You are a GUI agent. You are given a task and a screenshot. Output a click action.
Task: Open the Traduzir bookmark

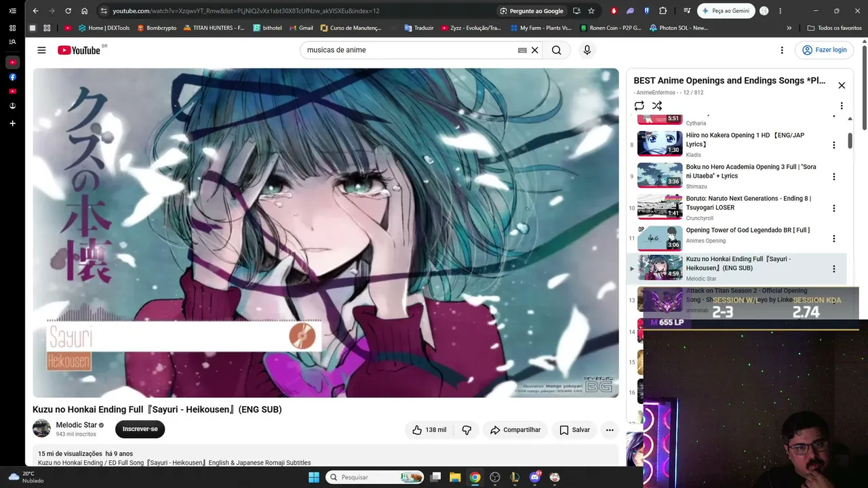(x=418, y=28)
